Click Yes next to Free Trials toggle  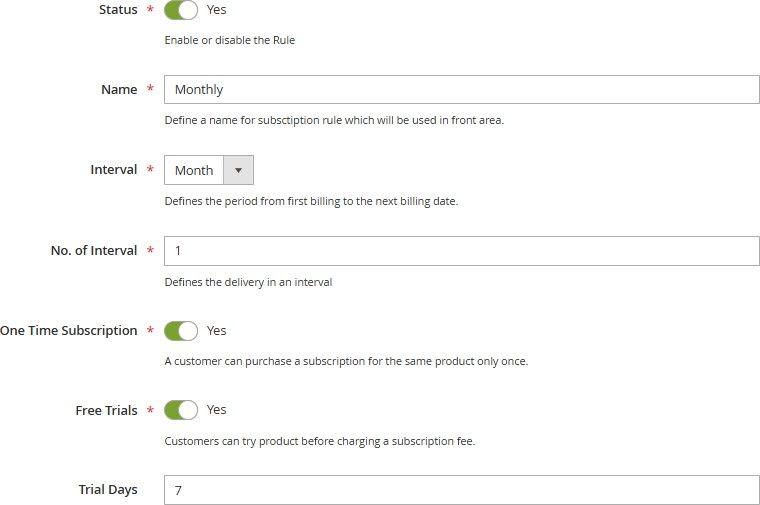click(216, 410)
